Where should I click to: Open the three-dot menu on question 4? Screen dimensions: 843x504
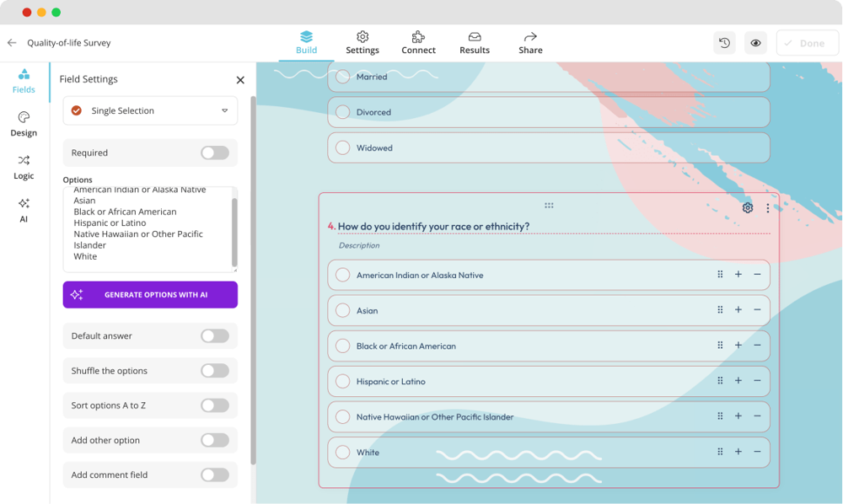click(x=768, y=207)
